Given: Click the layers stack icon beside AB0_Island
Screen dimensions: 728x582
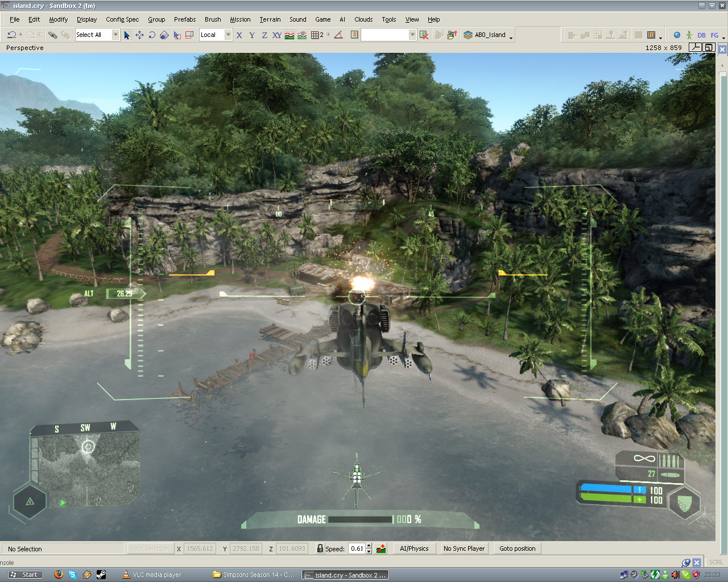Looking at the screenshot, I should click(468, 35).
